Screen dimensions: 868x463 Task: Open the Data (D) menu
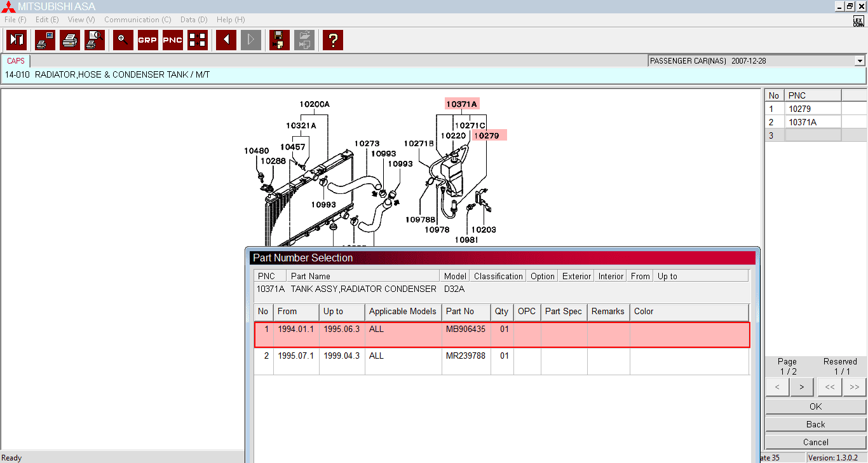tap(194, 20)
